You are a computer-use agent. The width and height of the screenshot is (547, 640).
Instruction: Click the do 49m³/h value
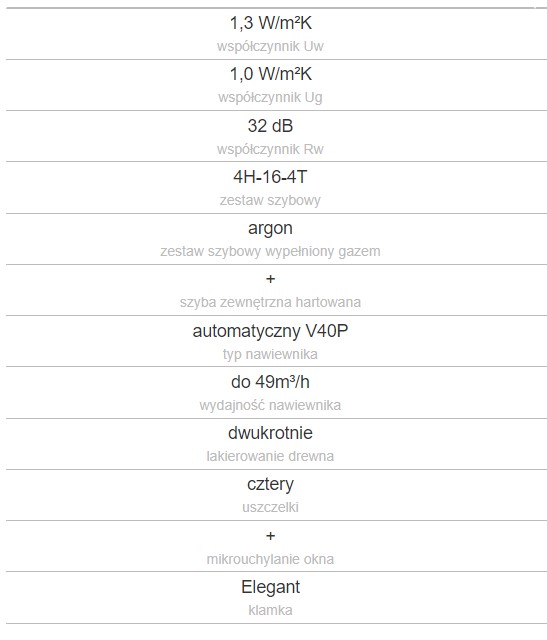(270, 382)
